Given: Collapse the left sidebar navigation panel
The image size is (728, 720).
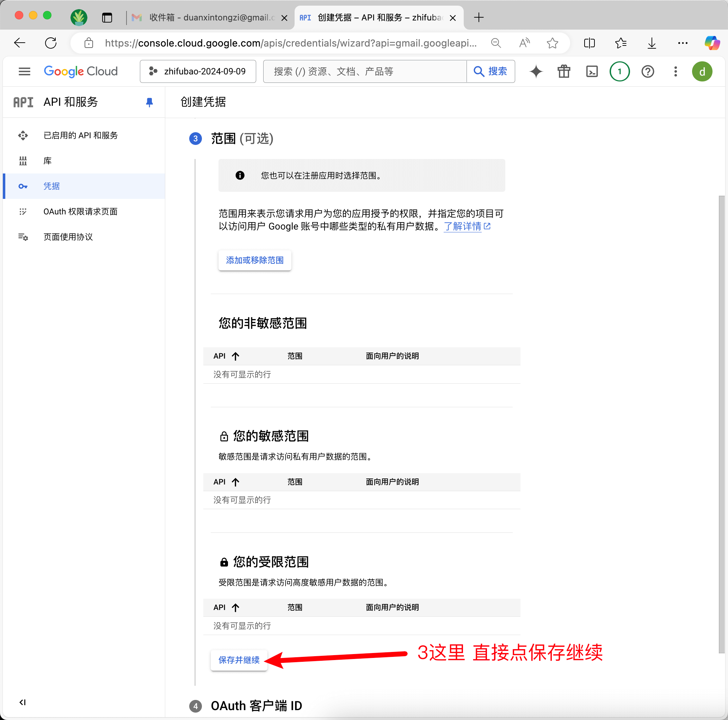Looking at the screenshot, I should pos(23,702).
